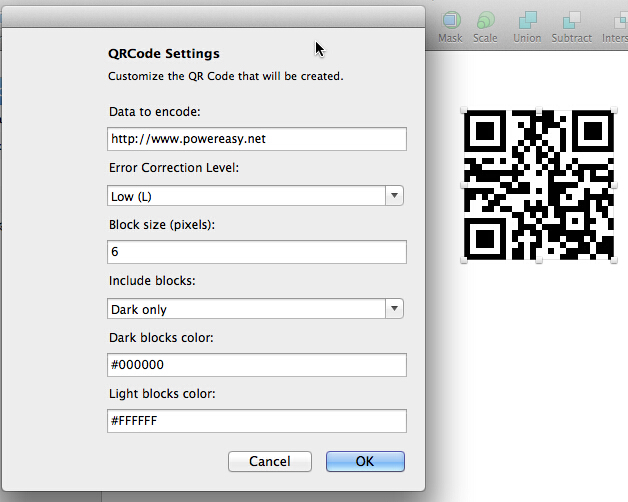The height and width of the screenshot is (502, 628).
Task: Click the bottom-middle handle of the QR code
Action: tap(538, 260)
